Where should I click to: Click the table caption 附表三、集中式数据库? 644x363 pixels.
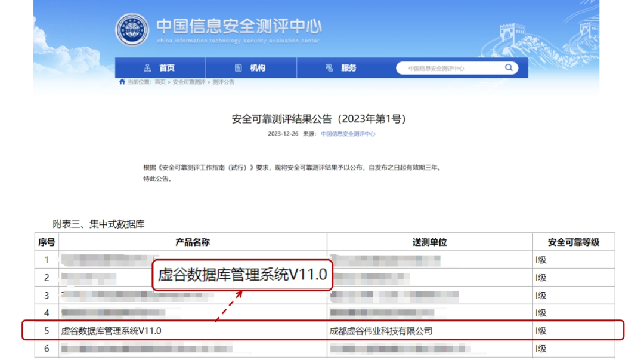point(98,224)
